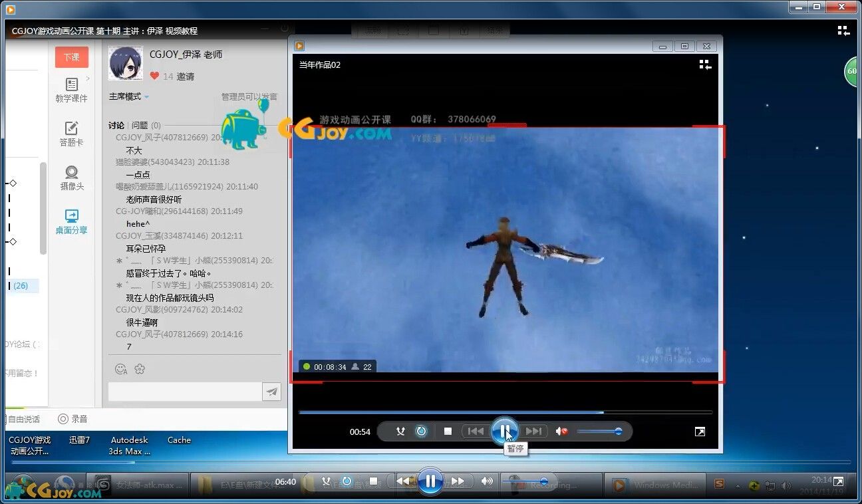Viewport: 862px width, 504px height.
Task: Open the 摄像头 camera option
Action: pyautogui.click(x=72, y=179)
